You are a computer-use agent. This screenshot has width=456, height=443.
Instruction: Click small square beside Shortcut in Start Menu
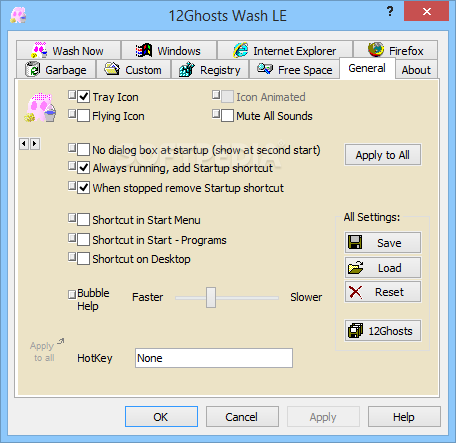click(x=72, y=218)
